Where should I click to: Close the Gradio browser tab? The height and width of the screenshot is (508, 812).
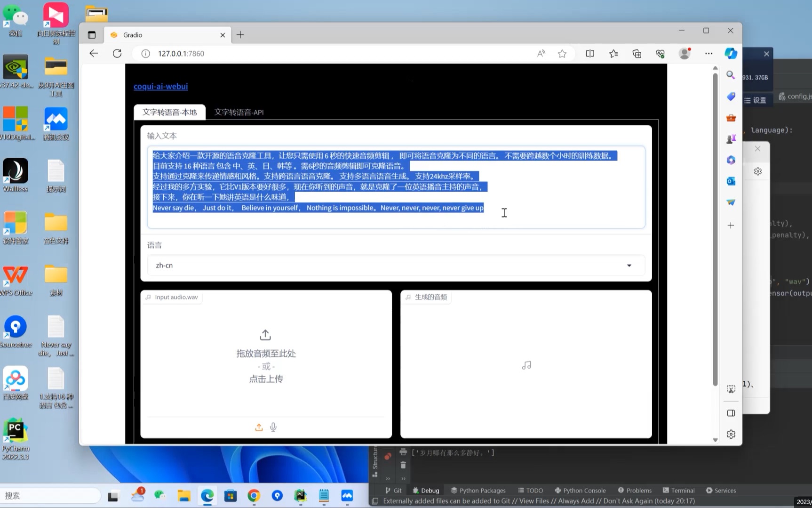pos(223,35)
